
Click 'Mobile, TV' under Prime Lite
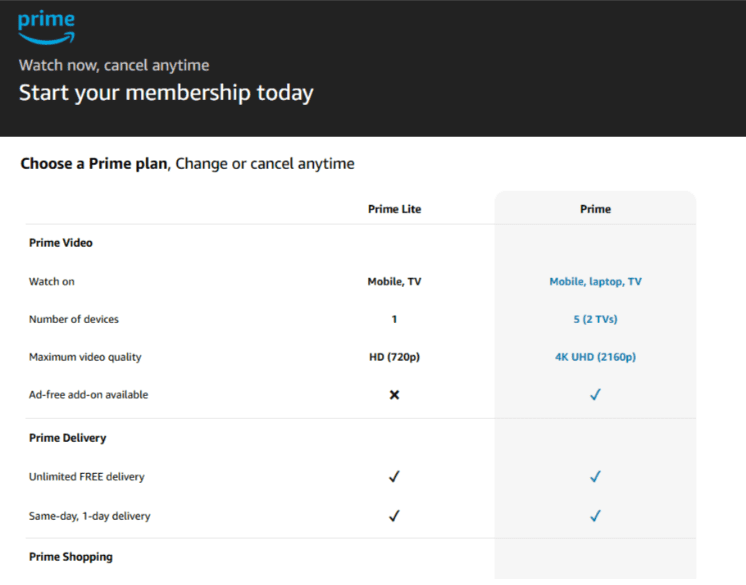click(394, 282)
